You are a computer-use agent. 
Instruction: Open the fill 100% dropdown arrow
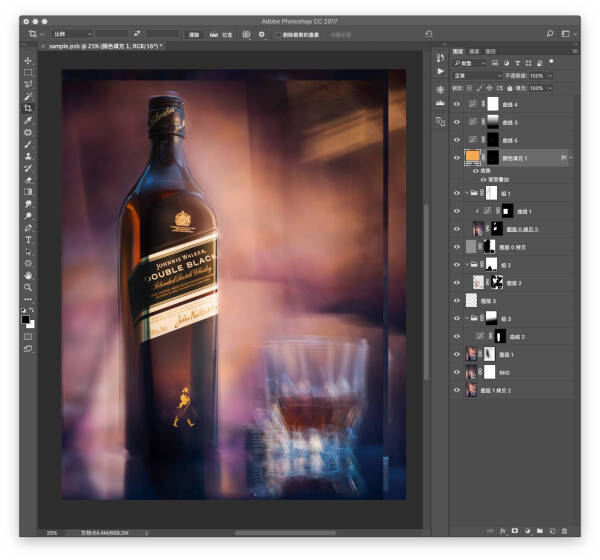click(550, 88)
